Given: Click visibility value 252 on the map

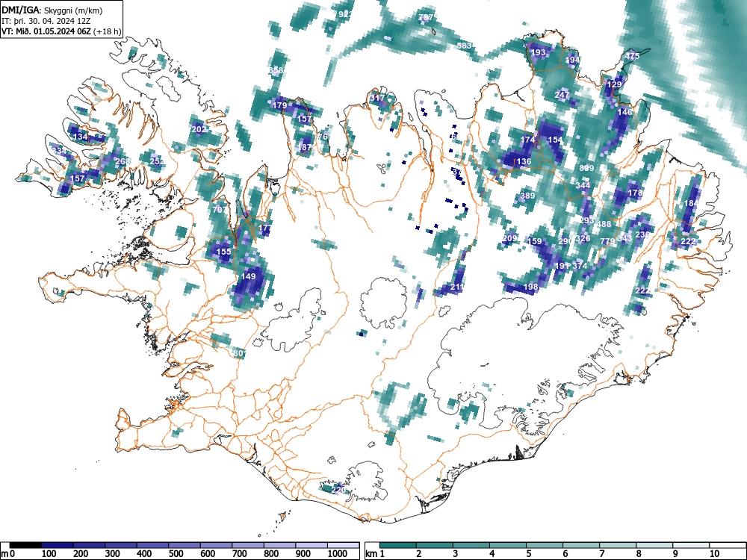Looking at the screenshot, I should tap(157, 161).
